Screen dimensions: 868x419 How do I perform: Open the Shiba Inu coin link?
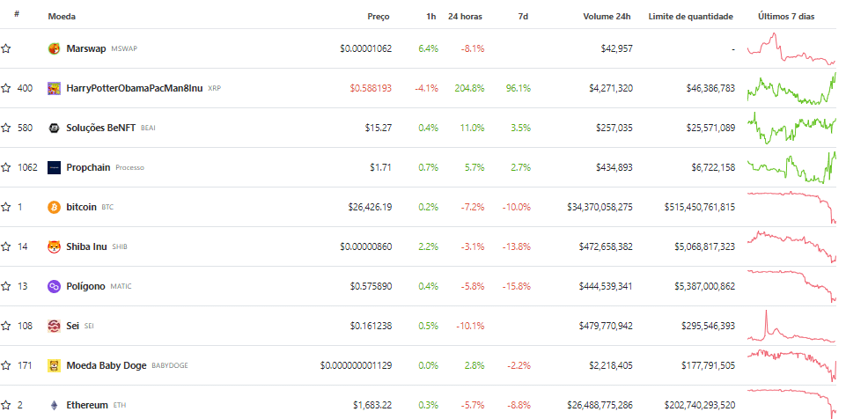click(x=86, y=246)
